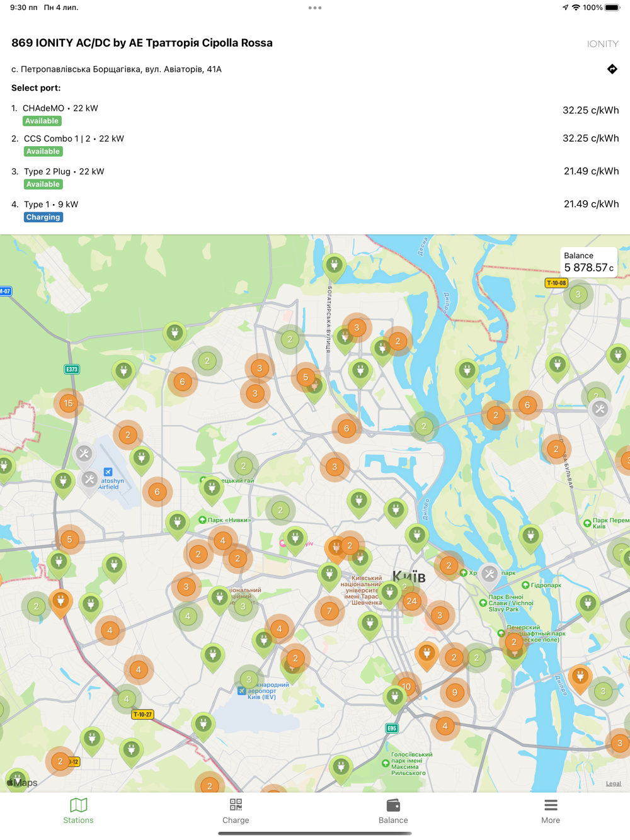Tap the Available badge under Type 2 Plug
630x840 pixels.
43,184
